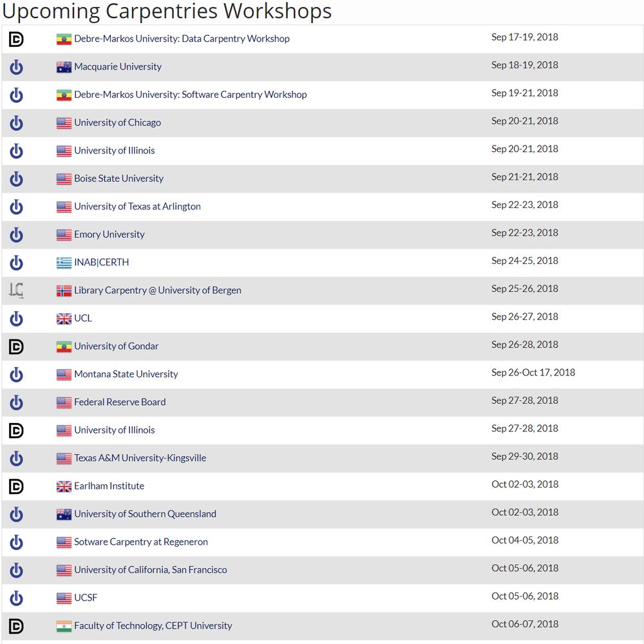
Task: Click Ethiopian flag beside Debre-Markos Software Carpentry Workshop
Action: [64, 95]
